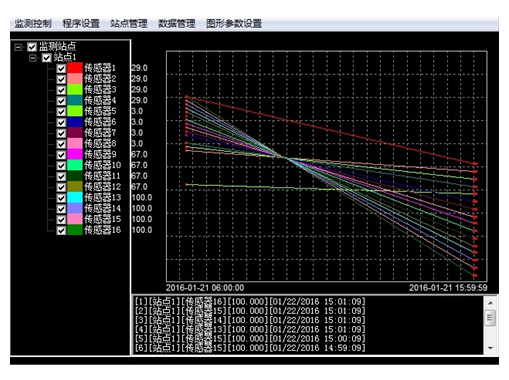Screen dimensions: 509x380
Task: Uncheck the 站点1 checkbox
Action: 47,58
